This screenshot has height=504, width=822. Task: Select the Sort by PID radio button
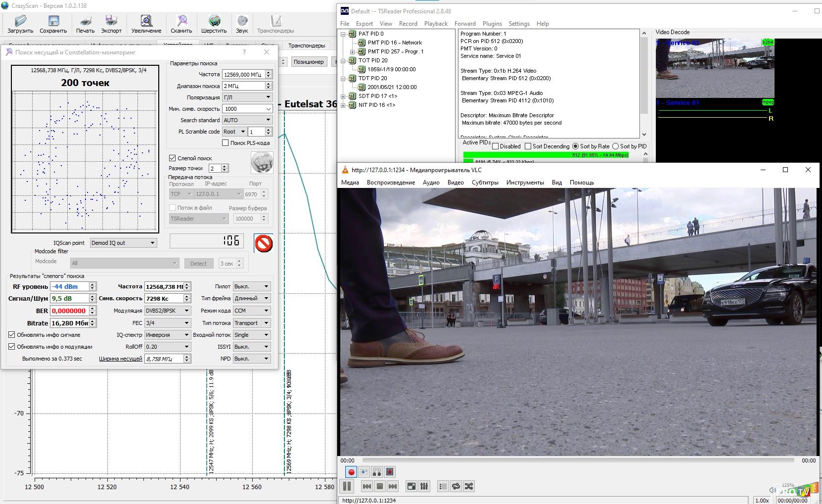[x=616, y=146]
